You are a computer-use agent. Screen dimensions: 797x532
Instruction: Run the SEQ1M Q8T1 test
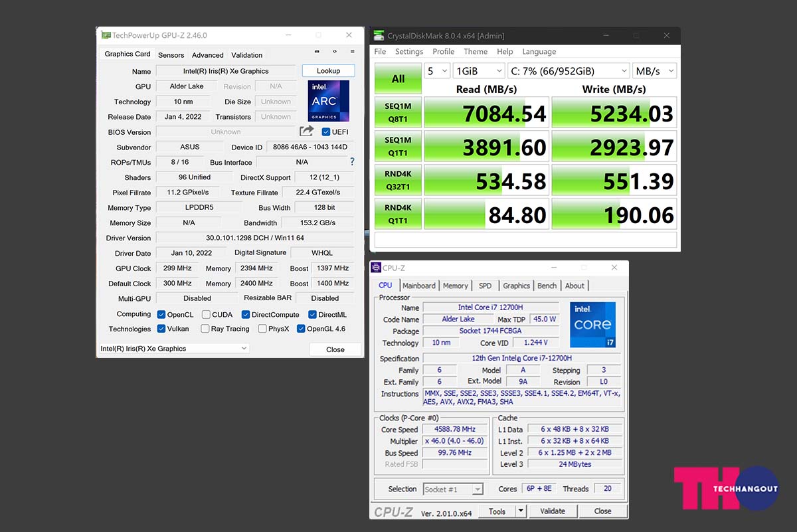398,112
